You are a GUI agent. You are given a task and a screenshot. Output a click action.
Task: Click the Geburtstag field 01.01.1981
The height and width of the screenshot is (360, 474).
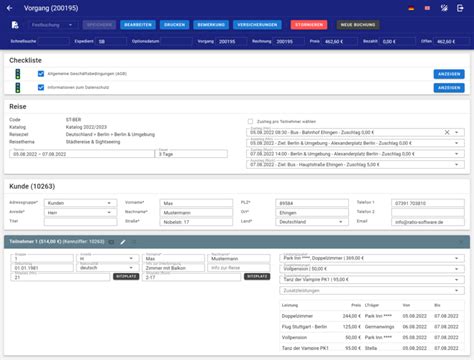pos(42,268)
